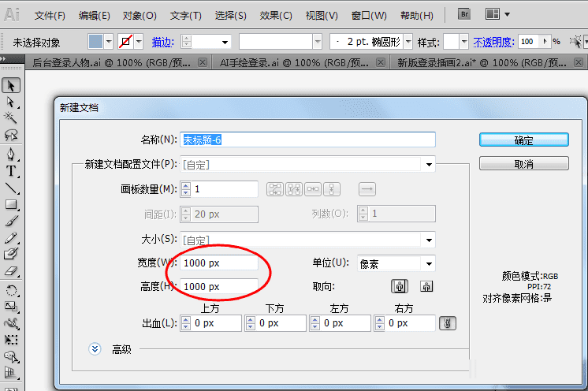Select the Free Transform tool
The height and width of the screenshot is (391, 588).
tap(11, 340)
